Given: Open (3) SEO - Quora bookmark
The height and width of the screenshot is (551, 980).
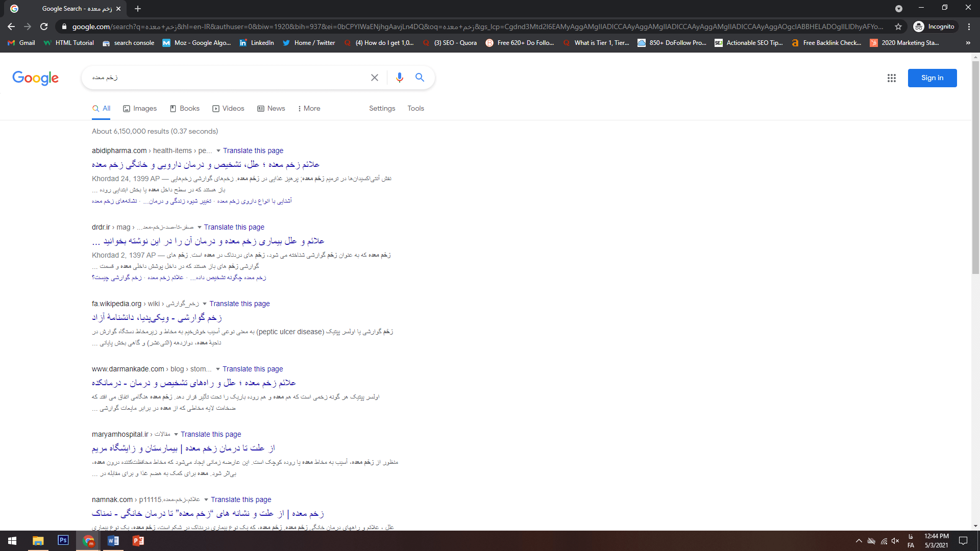Looking at the screenshot, I should 450,43.
